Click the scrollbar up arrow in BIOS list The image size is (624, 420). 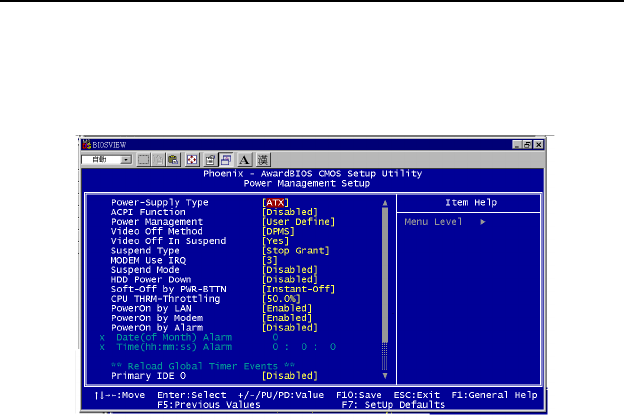[x=385, y=203]
